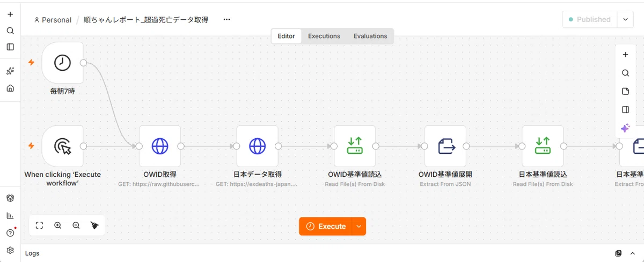Switch to the Executions tab
Image resolution: width=644 pixels, height=262 pixels.
tap(324, 36)
